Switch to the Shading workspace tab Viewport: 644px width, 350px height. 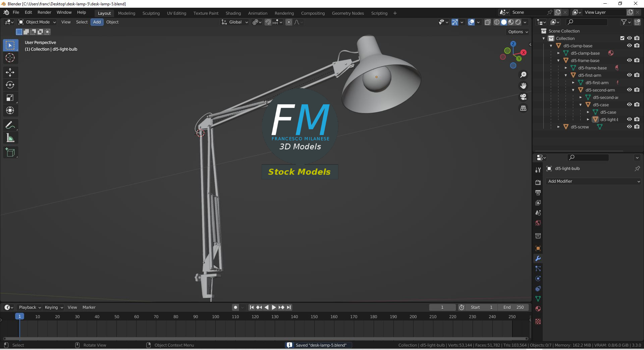(x=233, y=13)
